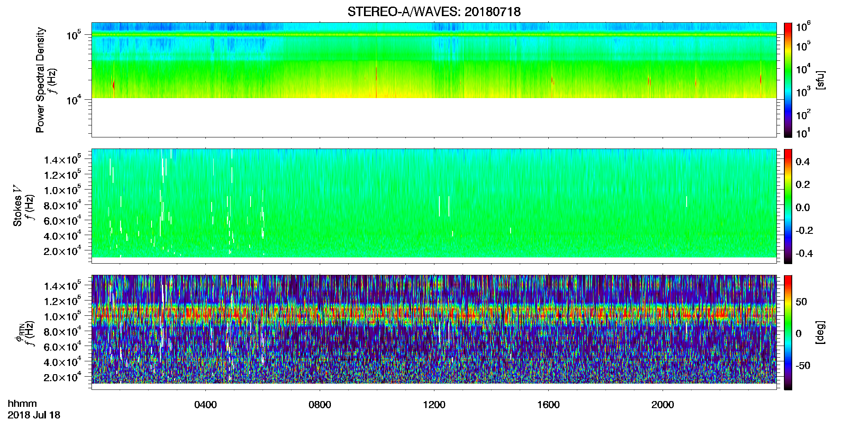Select the power spectral density color bar
Screen dimensions: 868x447
click(788, 80)
